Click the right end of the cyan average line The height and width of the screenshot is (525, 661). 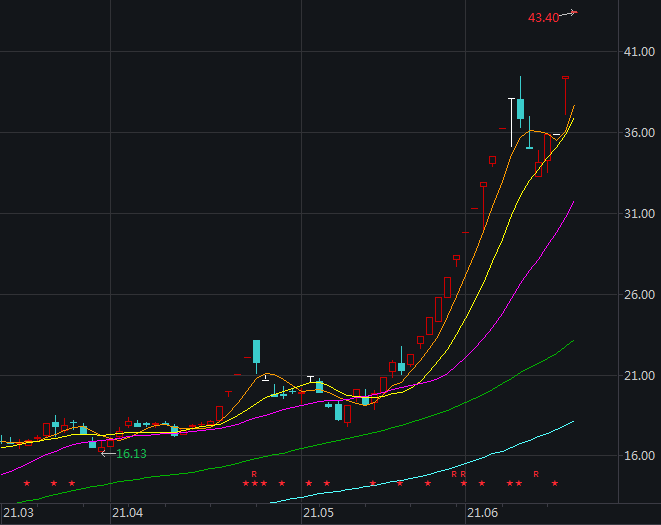click(573, 422)
